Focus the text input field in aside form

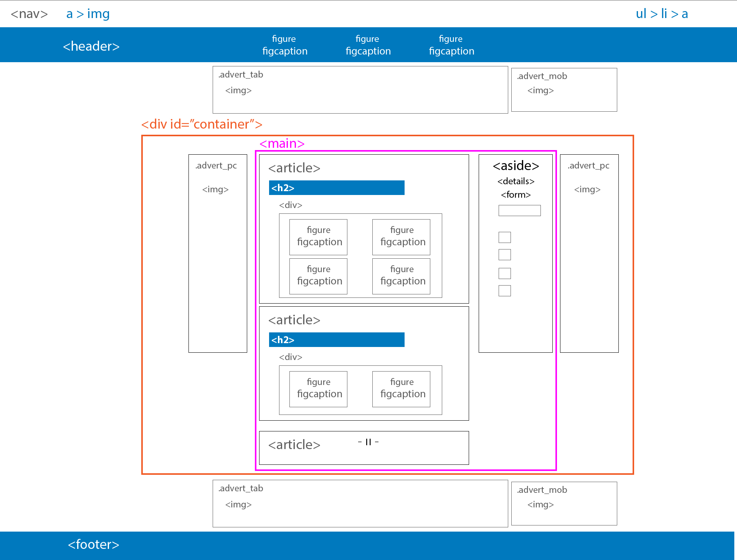(520, 210)
